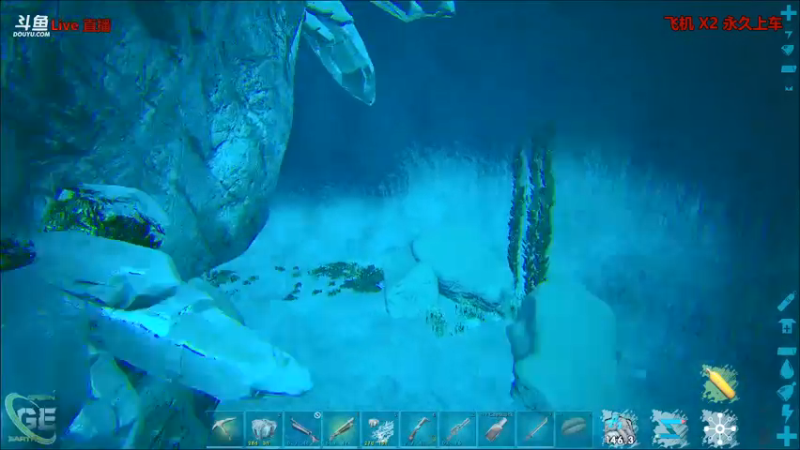Click the oxygen tank stat icon on the right edge
Image resolution: width=800 pixels, height=450 pixels.
click(x=787, y=302)
